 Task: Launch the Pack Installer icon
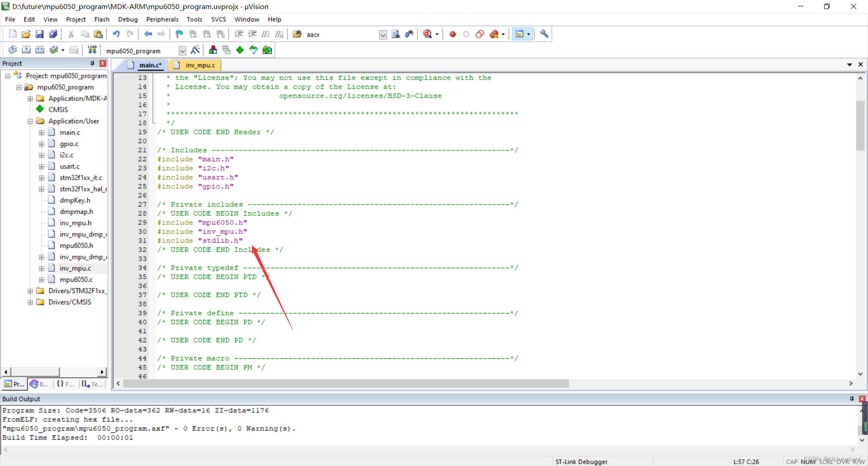267,50
